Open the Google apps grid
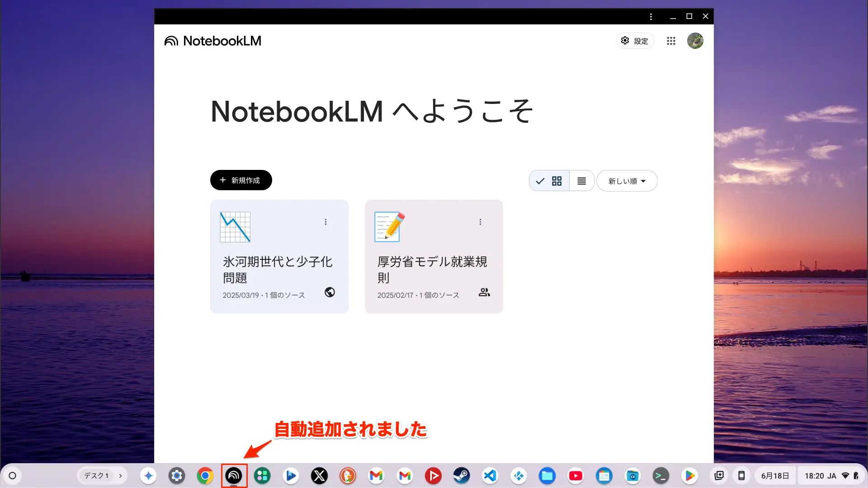The image size is (868, 488). pyautogui.click(x=671, y=41)
